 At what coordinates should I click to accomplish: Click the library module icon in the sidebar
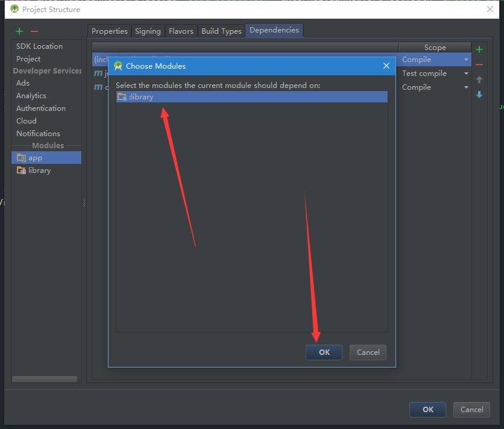tap(21, 171)
